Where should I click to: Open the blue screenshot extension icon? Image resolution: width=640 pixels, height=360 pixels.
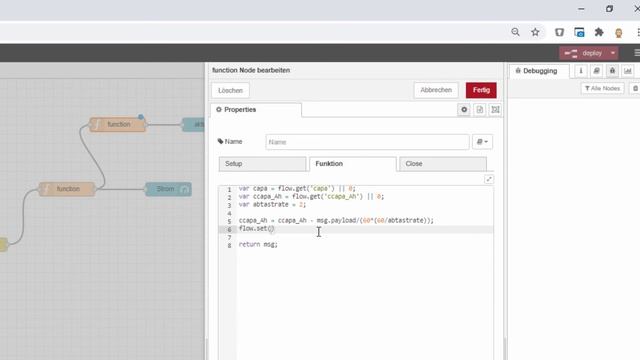(x=579, y=32)
